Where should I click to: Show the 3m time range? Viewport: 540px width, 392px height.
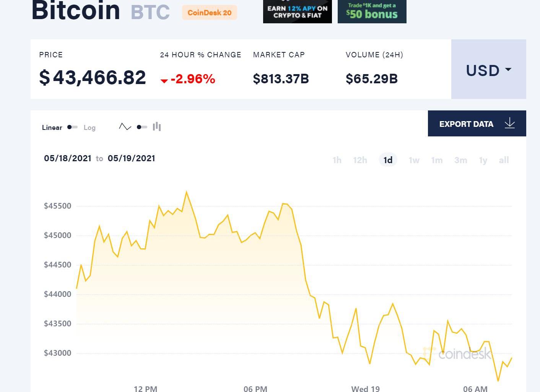[x=460, y=160]
